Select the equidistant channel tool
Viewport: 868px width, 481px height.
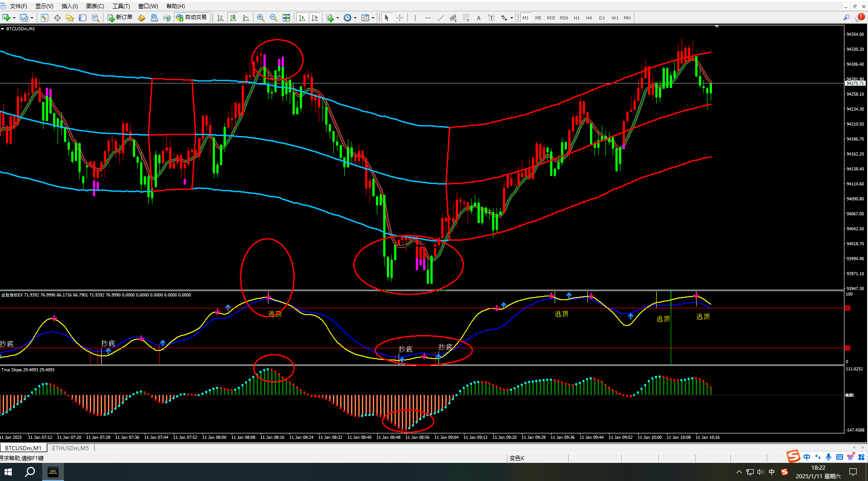453,18
